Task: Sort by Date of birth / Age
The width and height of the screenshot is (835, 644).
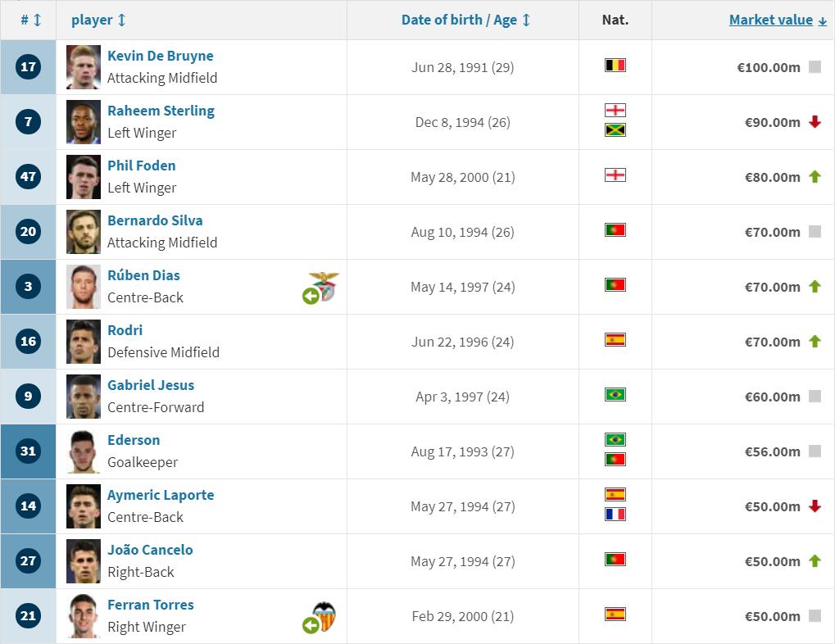Action: 466,20
